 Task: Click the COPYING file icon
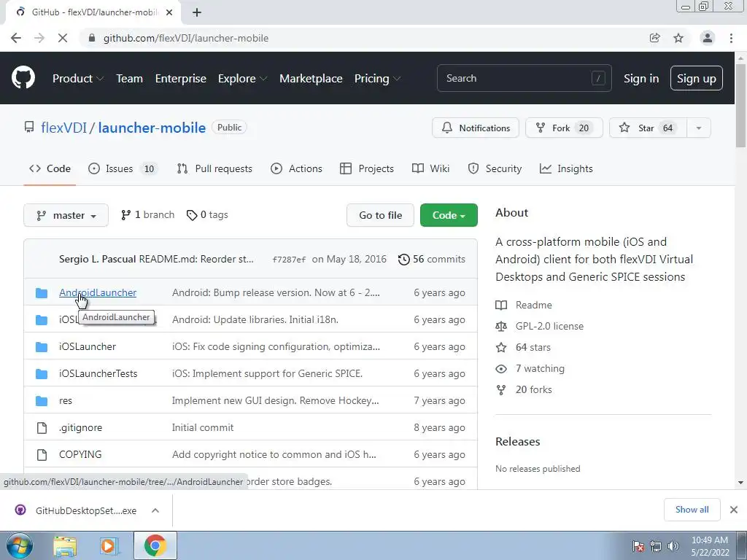(x=42, y=455)
